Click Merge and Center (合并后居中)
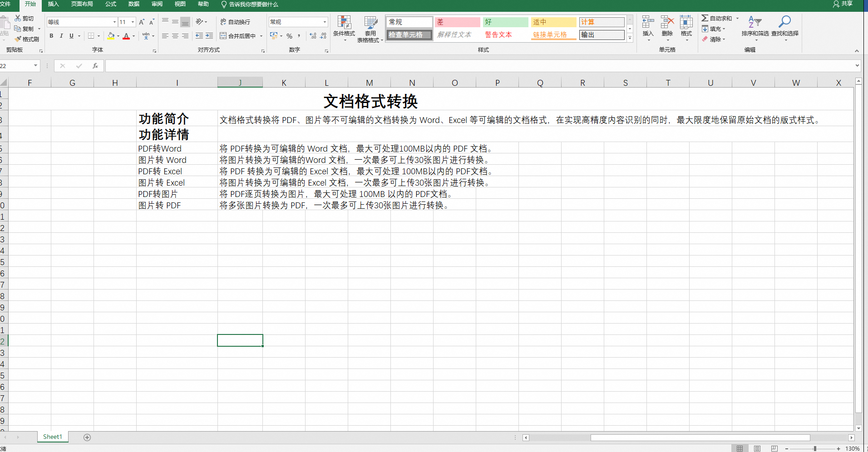The height and width of the screenshot is (452, 868). point(238,36)
